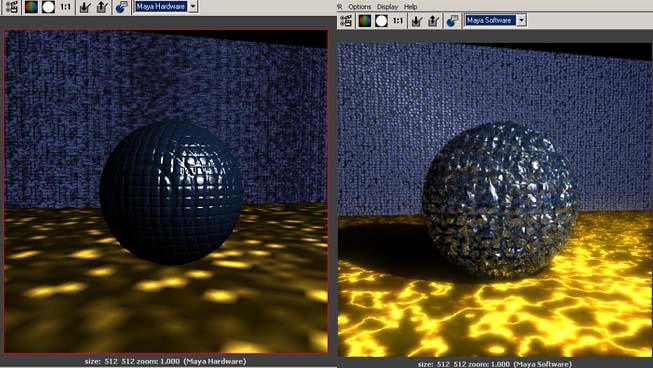The image size is (653, 368).
Task: Click remove image icon in Maya Software toolbar
Action: coord(434,20)
